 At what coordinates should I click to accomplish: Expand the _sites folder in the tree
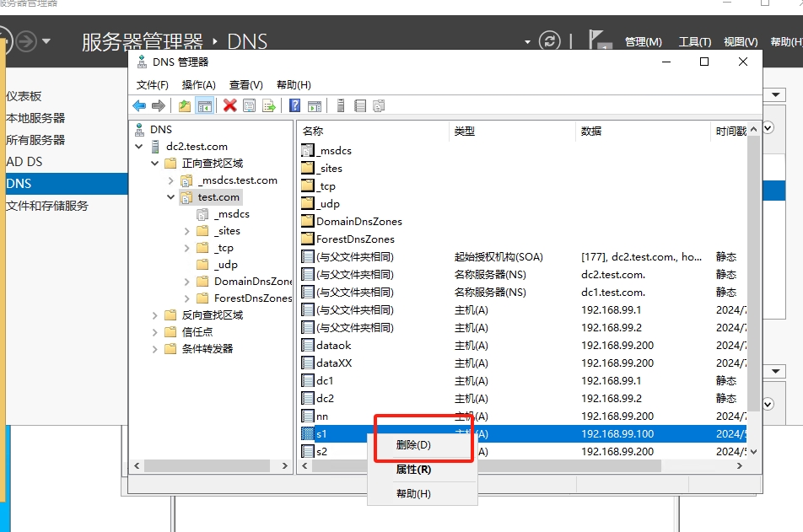187,231
